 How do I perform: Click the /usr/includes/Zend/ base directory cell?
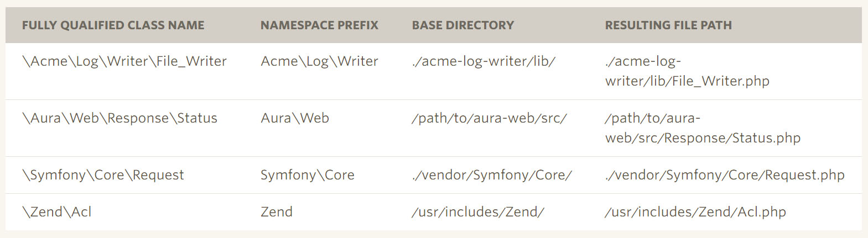(477, 212)
